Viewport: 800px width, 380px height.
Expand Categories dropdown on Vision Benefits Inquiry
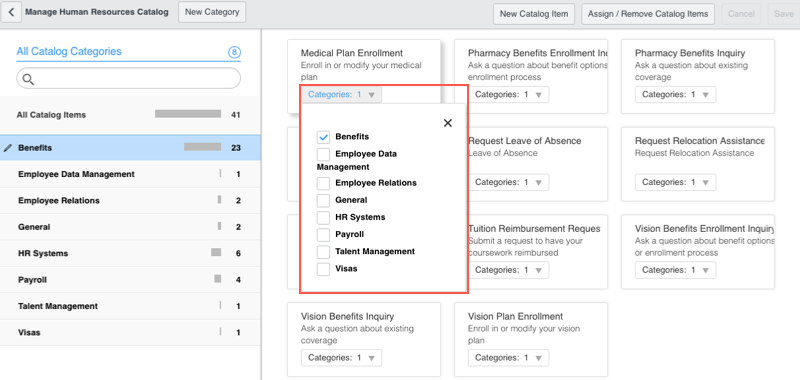point(341,358)
